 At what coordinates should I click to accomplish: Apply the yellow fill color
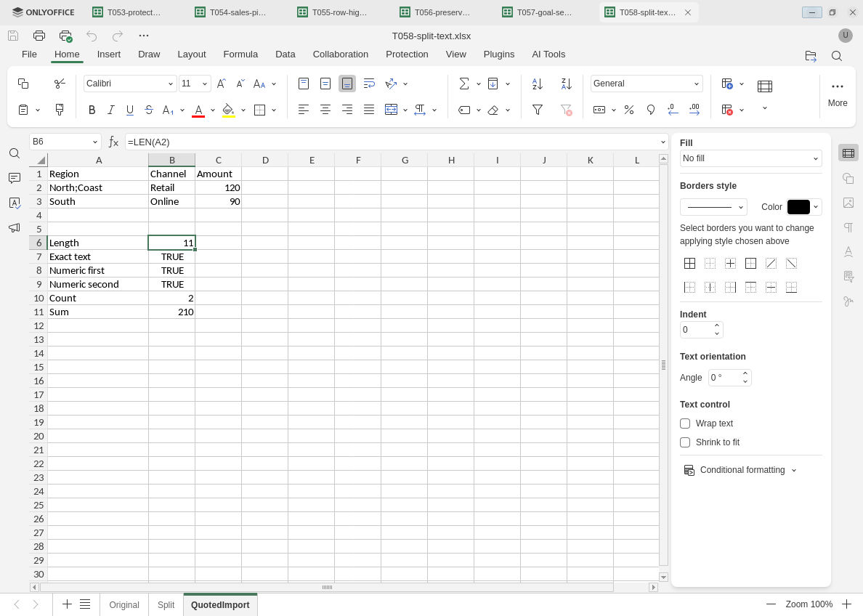(x=228, y=110)
